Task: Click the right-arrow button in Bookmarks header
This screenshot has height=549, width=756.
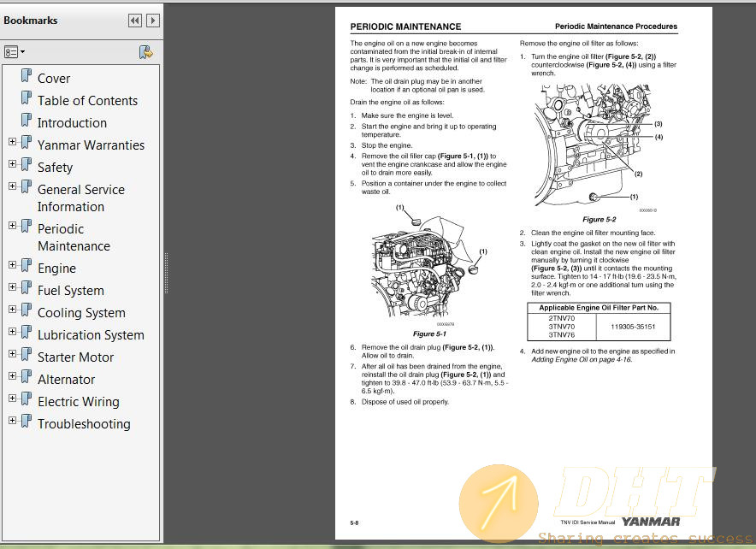Action: [153, 21]
